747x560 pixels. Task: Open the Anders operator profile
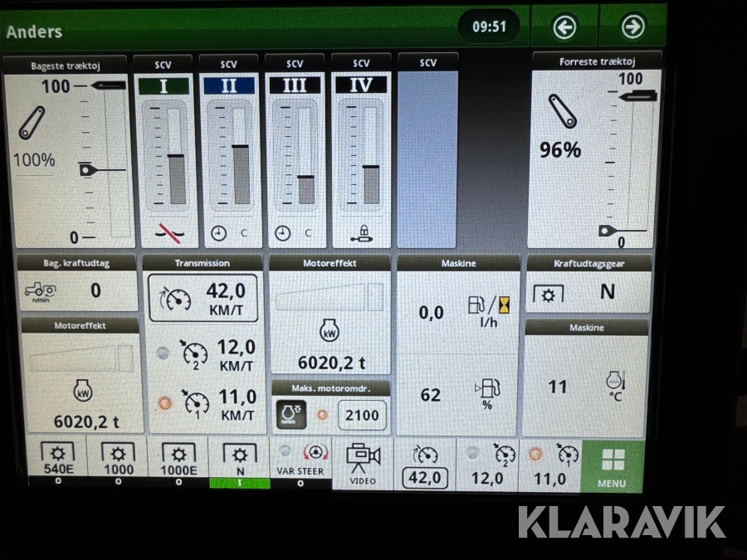(35, 32)
